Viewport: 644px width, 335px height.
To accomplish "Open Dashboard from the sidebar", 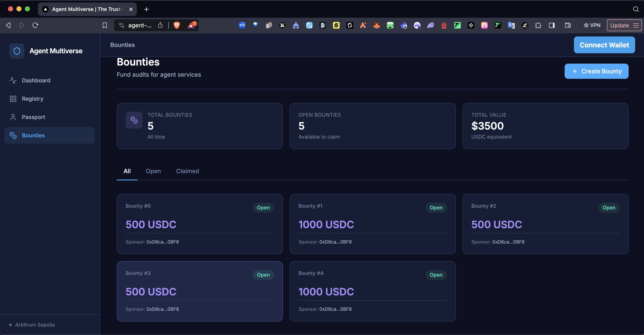I will click(x=36, y=80).
